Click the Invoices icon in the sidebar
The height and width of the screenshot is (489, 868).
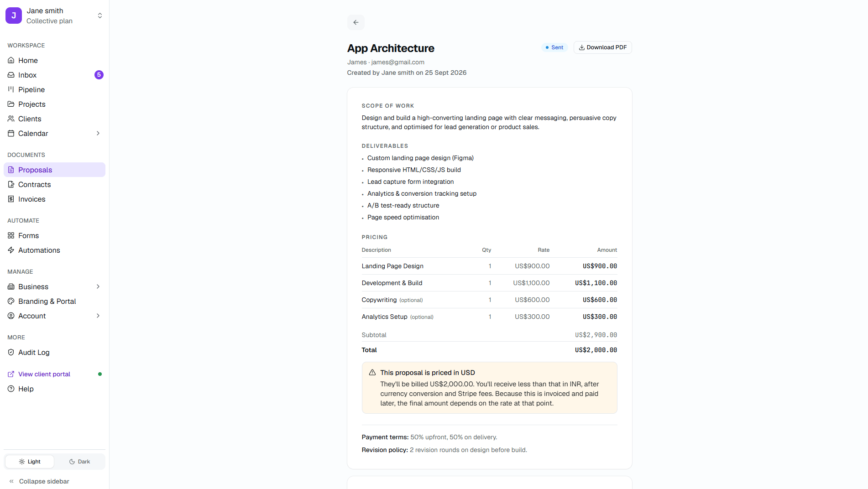coord(11,199)
